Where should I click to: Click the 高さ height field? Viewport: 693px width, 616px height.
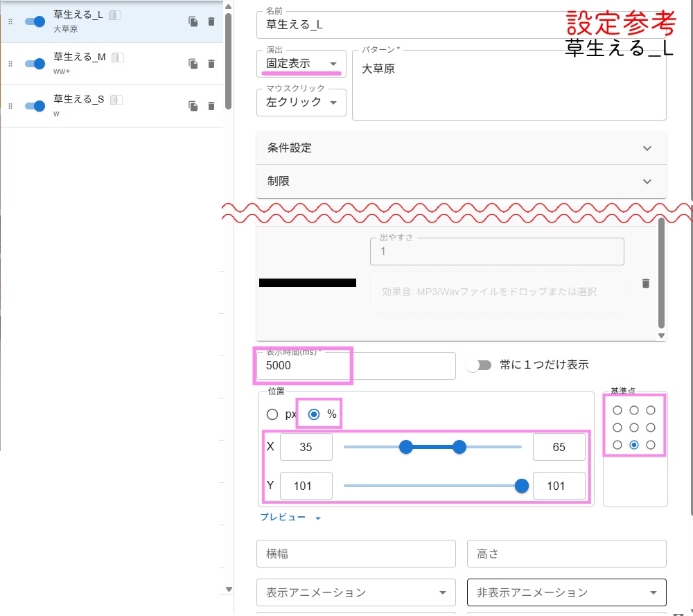coord(567,554)
